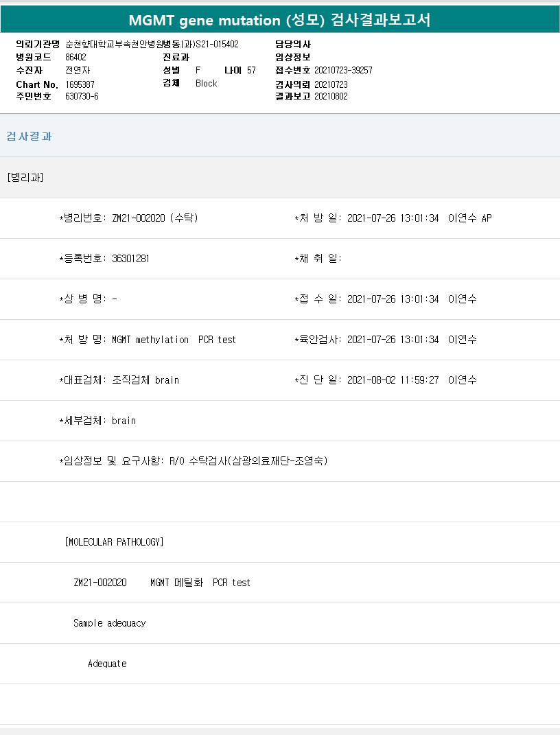Select reception number '20210723-39257'
560x735 pixels.
[x=343, y=70]
